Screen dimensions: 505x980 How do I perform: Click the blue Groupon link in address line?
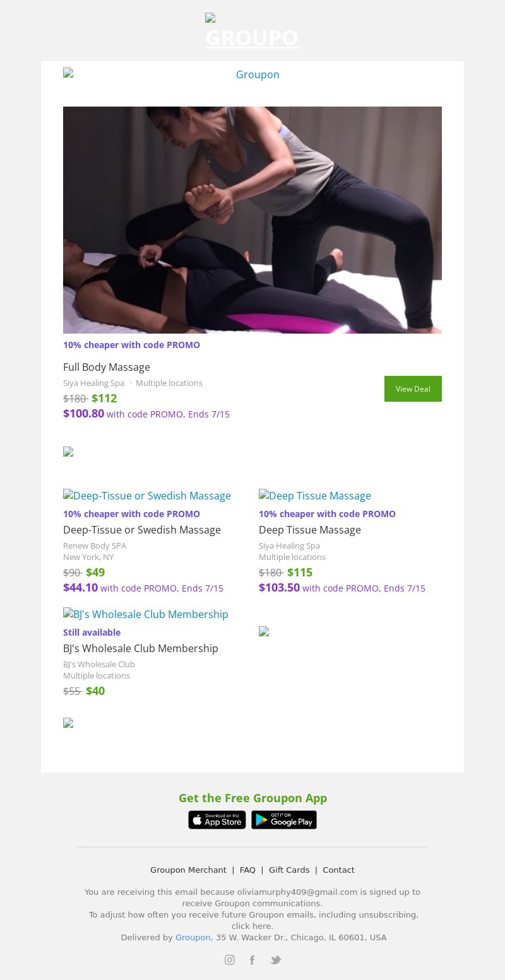click(x=193, y=937)
